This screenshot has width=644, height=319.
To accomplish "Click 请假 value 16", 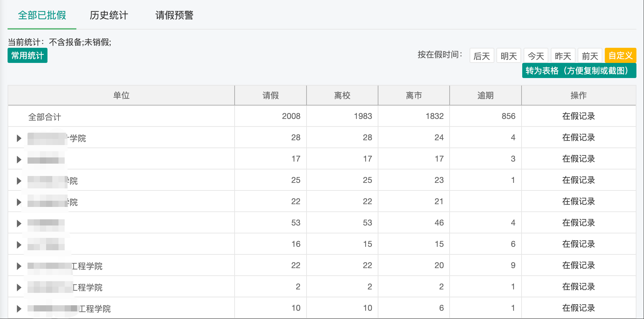I will point(296,244).
